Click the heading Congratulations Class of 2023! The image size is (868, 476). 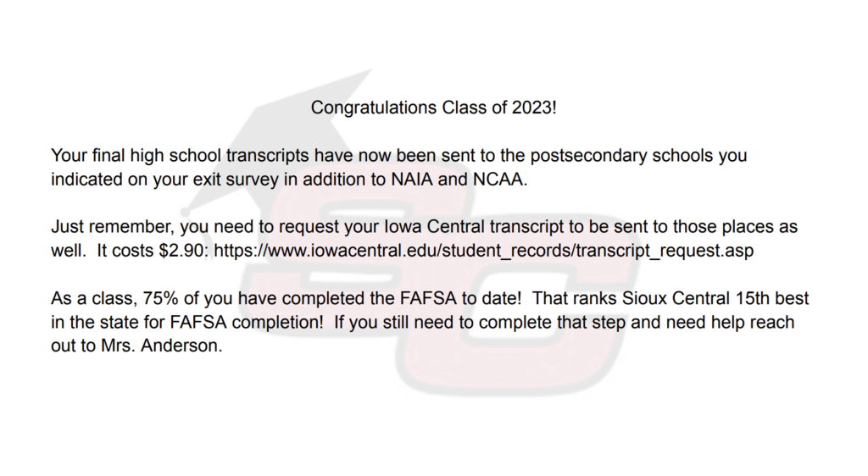[x=433, y=108]
